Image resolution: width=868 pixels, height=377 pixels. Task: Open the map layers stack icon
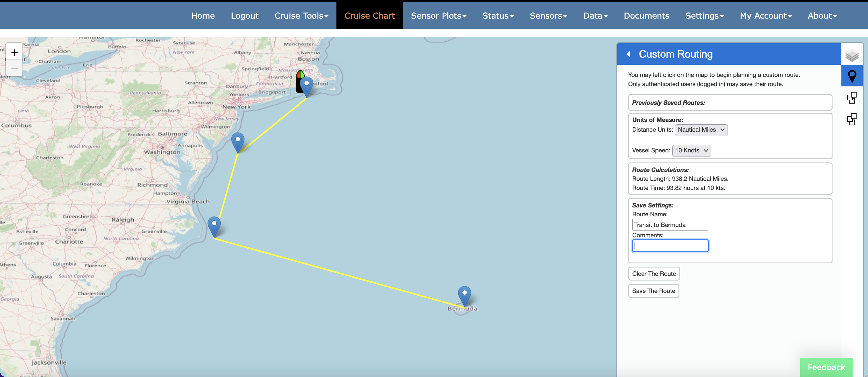point(851,55)
